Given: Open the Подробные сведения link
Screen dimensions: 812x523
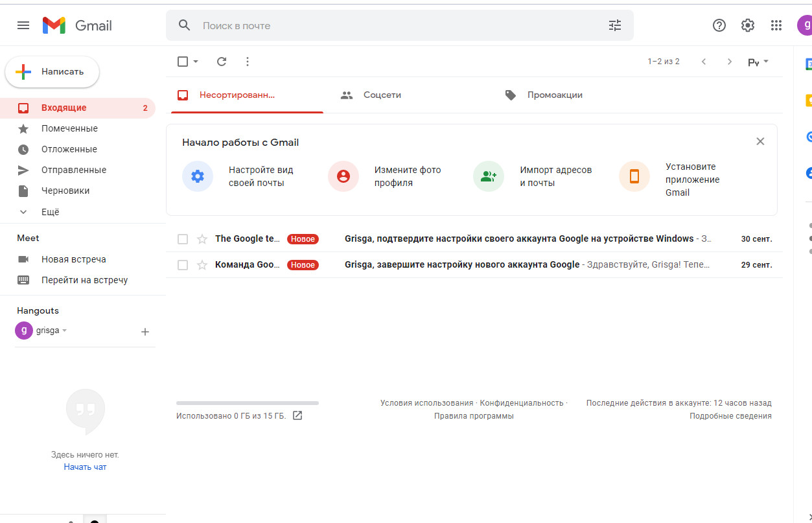Looking at the screenshot, I should click(x=730, y=416).
